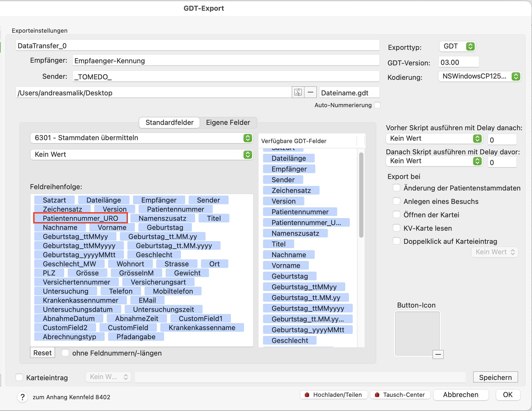Click the Reset button
The height and width of the screenshot is (411, 532).
tap(43, 353)
